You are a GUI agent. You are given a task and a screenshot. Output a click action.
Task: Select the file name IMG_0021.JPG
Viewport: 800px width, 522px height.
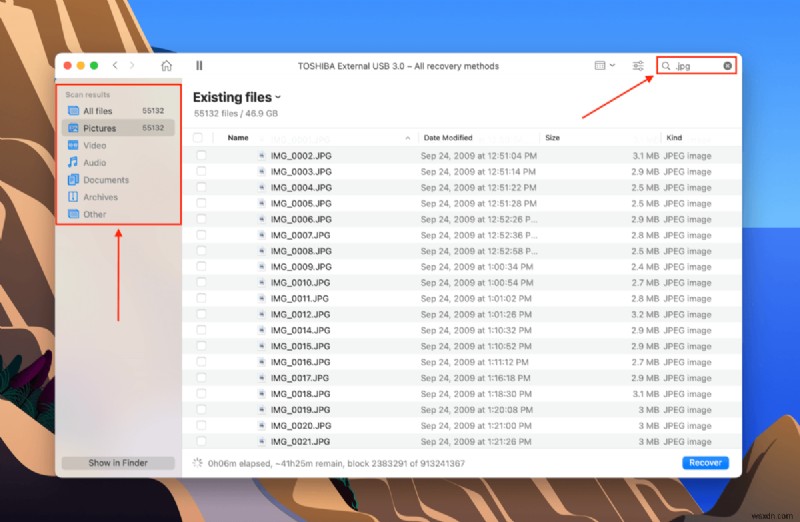300,441
